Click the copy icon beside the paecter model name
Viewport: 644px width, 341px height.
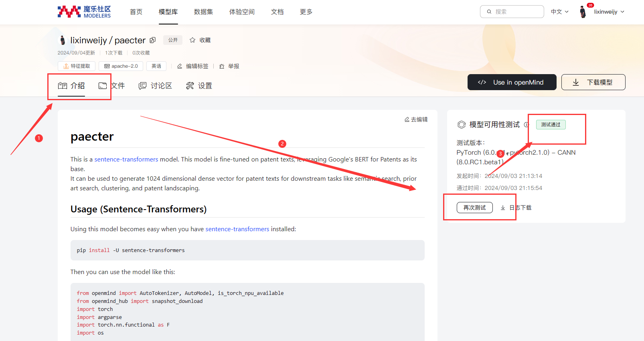coord(153,40)
